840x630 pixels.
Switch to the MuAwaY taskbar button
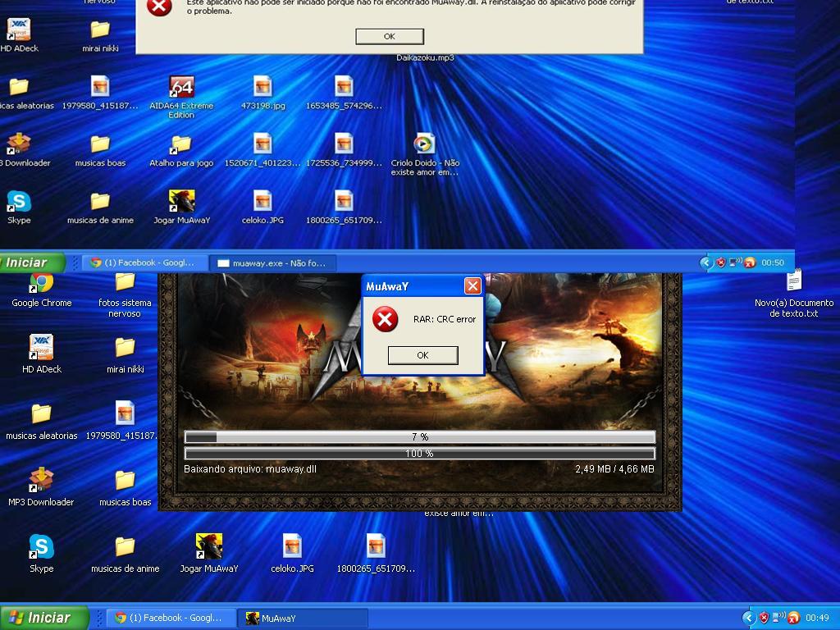point(302,618)
